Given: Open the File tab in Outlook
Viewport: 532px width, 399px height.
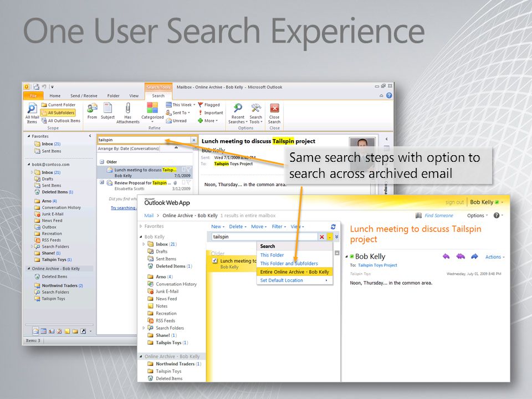Looking at the screenshot, I should tap(33, 96).
